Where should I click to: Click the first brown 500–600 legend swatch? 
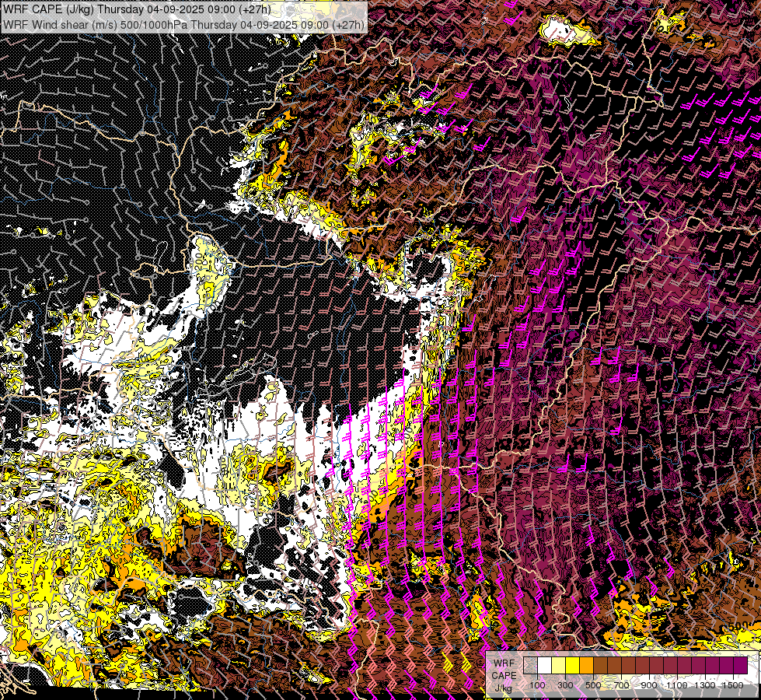(x=601, y=666)
